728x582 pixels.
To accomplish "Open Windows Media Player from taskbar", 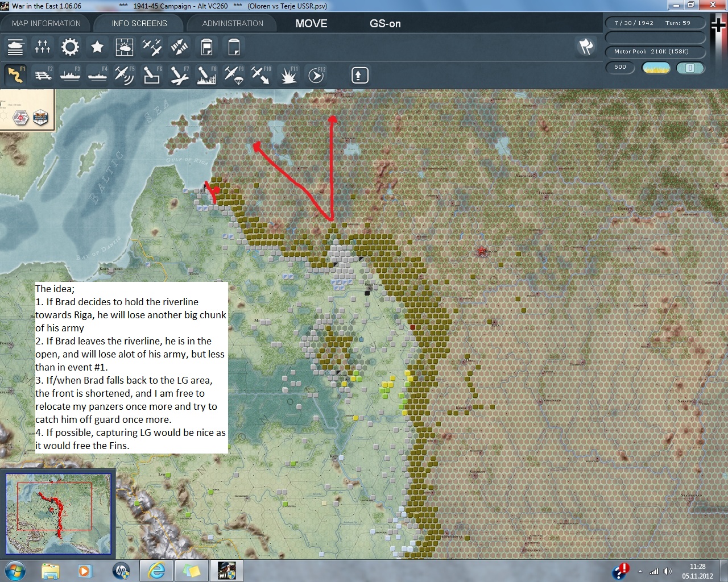I will point(85,571).
